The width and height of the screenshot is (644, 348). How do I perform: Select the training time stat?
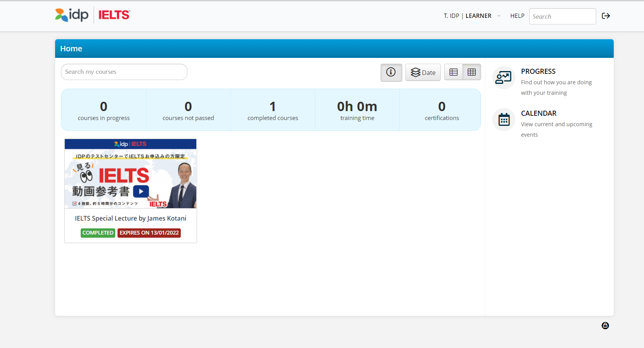tap(357, 110)
